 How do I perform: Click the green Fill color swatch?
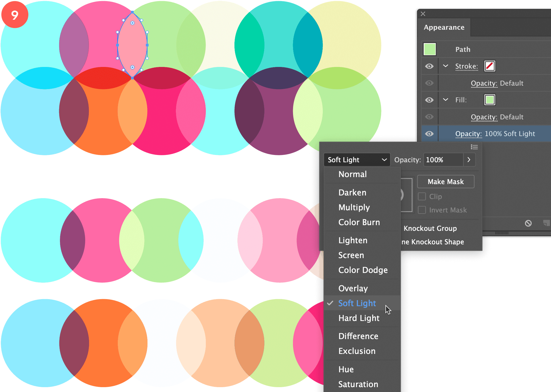click(x=489, y=100)
